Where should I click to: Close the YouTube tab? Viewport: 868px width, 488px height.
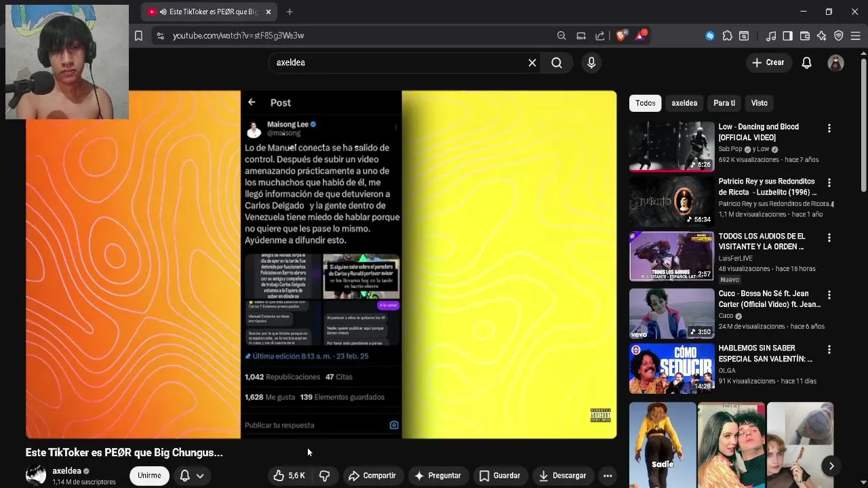[268, 12]
